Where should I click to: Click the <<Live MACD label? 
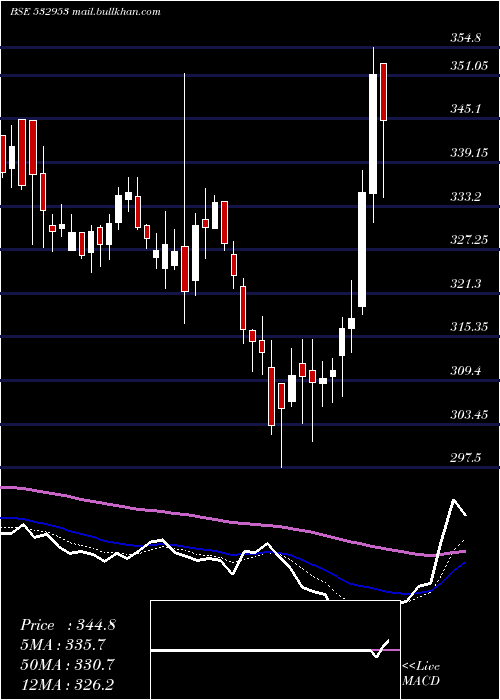point(421,674)
